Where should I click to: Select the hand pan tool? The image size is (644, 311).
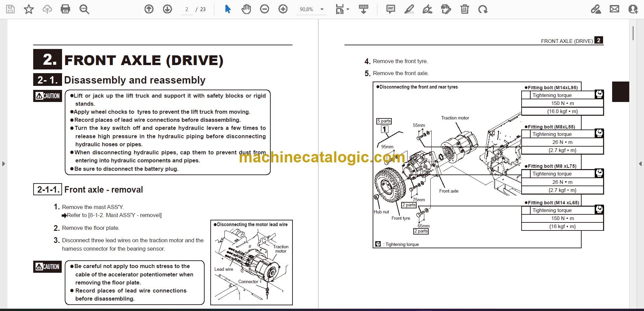click(246, 9)
